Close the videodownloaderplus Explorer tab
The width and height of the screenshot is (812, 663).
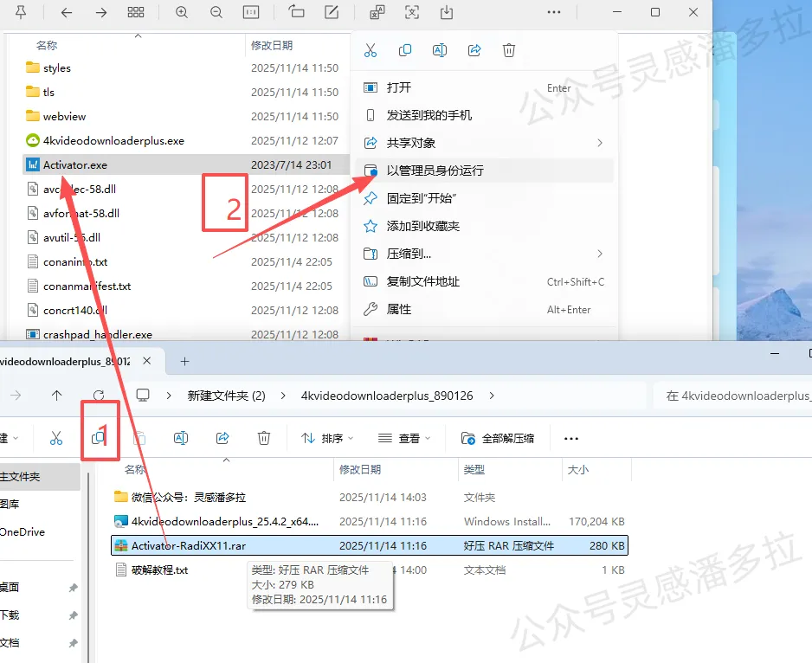pyautogui.click(x=147, y=361)
